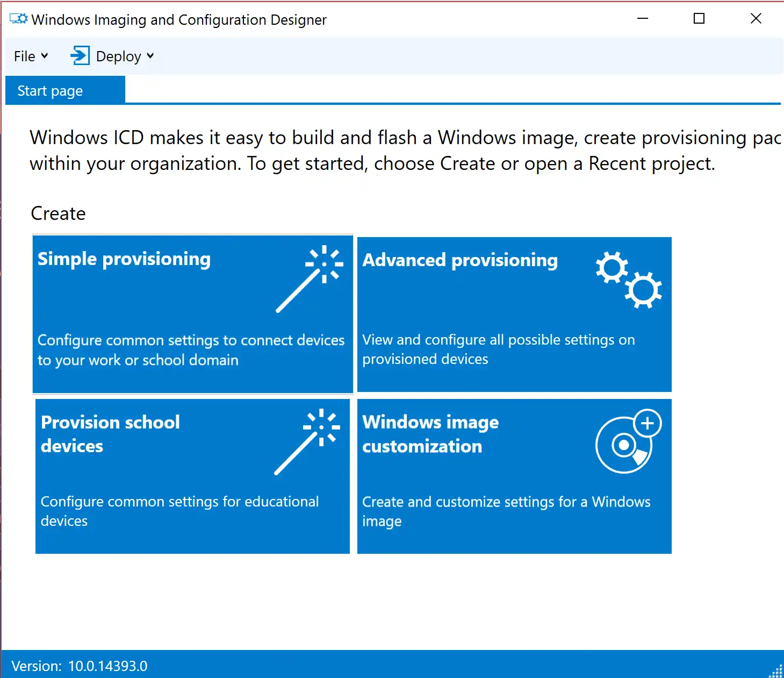Image resolution: width=784 pixels, height=678 pixels.
Task: Click the Version 10.0.14393.0 status text
Action: (x=80, y=666)
